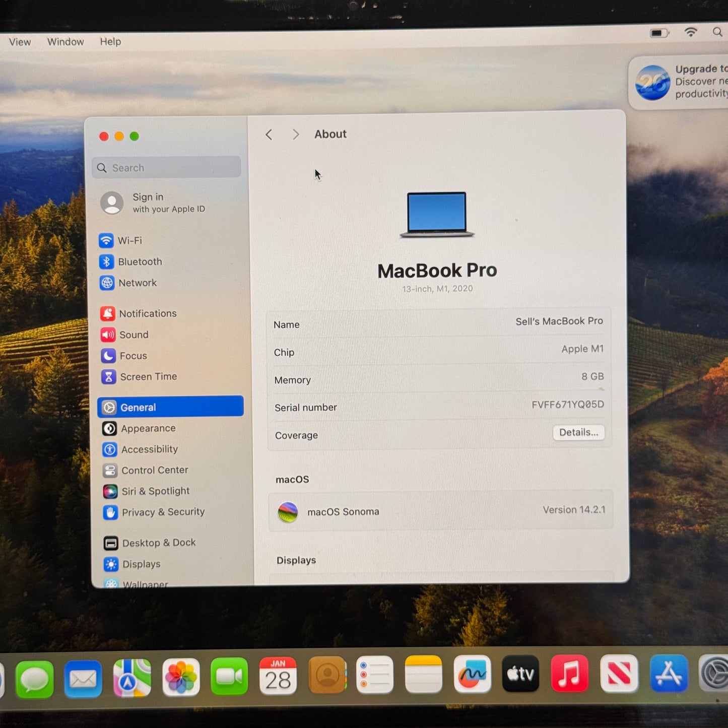
Task: Click the 13-inch, M1, 2020 model text
Action: [x=437, y=289]
